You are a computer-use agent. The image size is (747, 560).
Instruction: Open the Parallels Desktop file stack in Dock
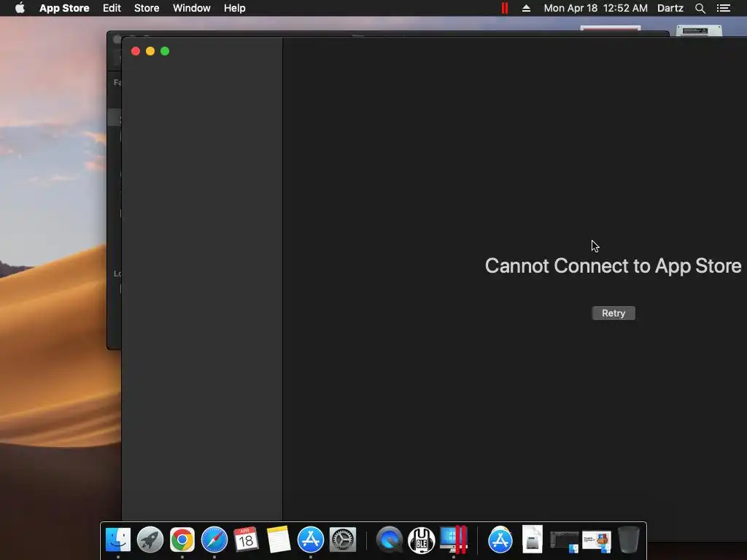(597, 541)
